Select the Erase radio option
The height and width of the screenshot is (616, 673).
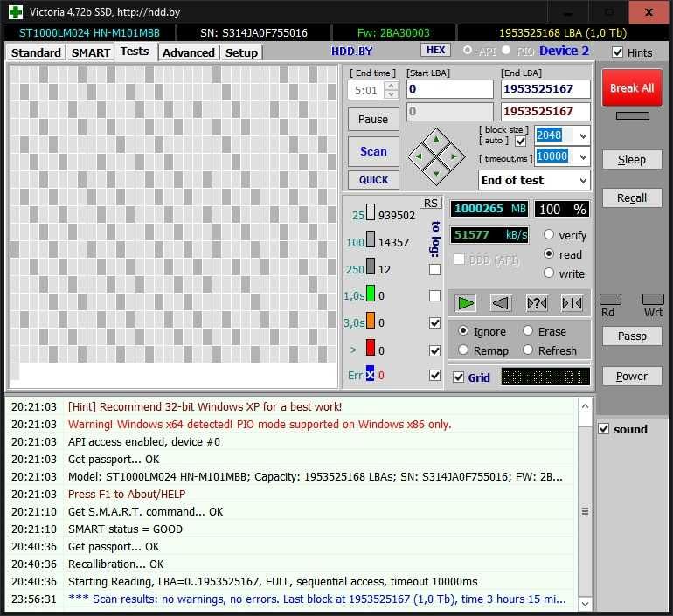coord(528,331)
